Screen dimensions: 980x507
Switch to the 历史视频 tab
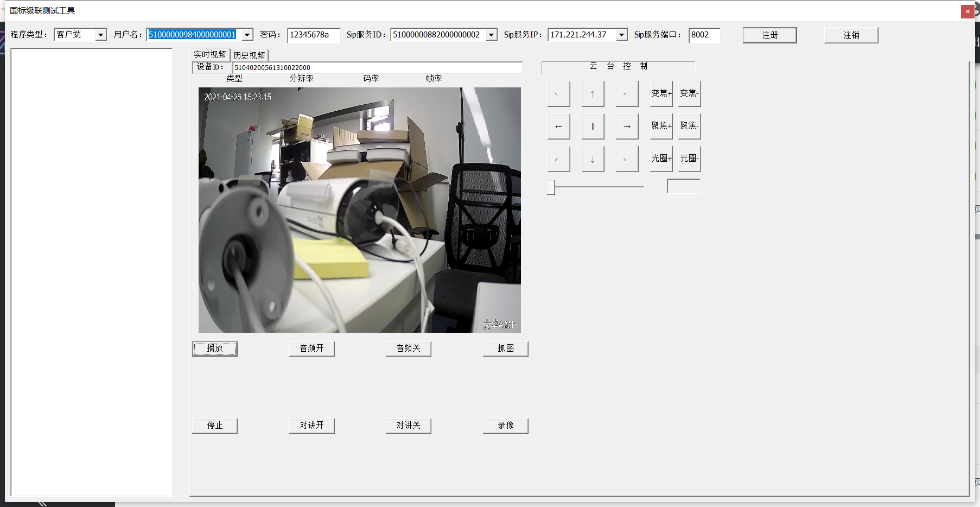tap(249, 55)
